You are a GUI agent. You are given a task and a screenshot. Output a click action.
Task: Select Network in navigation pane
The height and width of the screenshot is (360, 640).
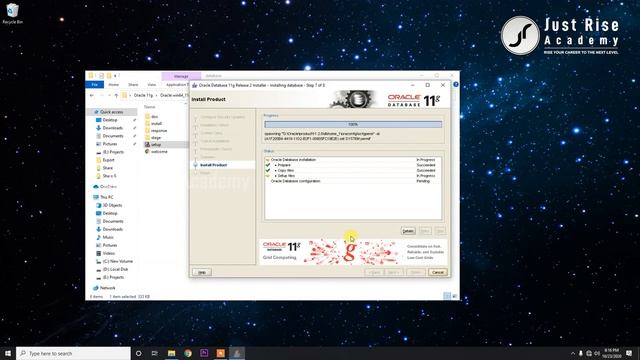click(x=107, y=288)
